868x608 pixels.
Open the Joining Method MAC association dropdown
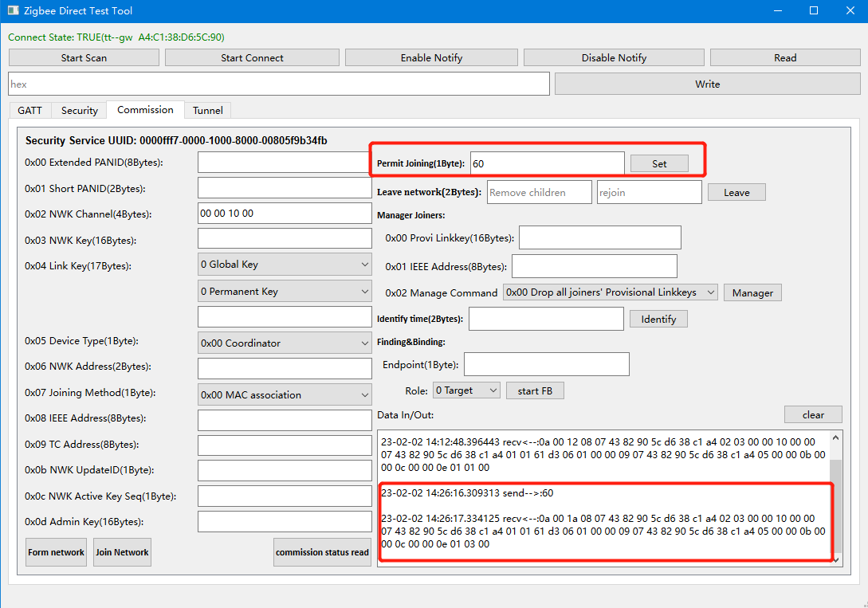pos(285,394)
